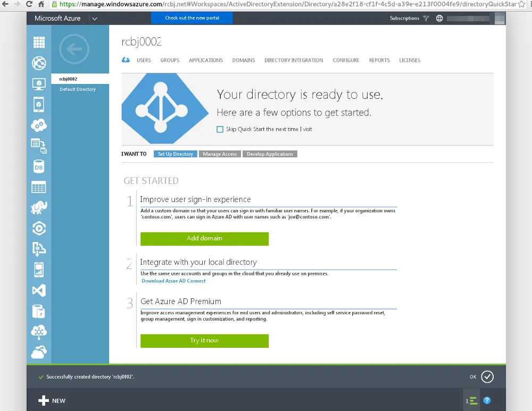The height and width of the screenshot is (411, 532).
Task: Open Mobile Services phone icon in sidebar
Action: click(x=39, y=104)
